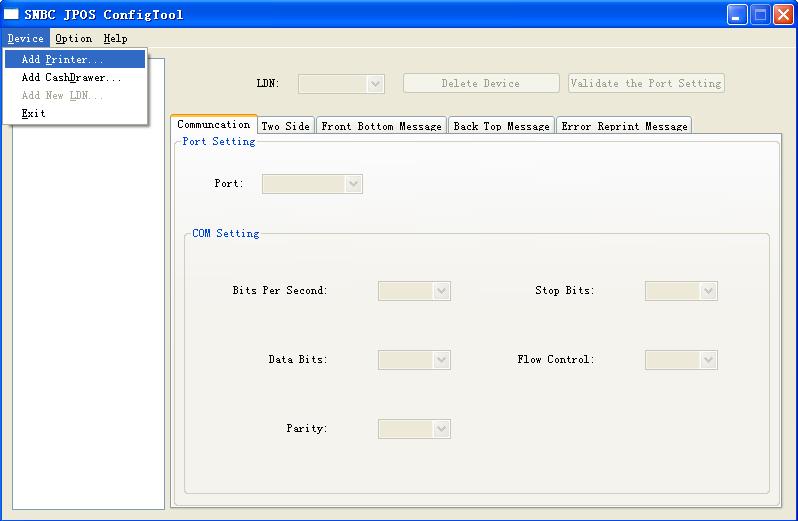Open the Device menu
This screenshot has height=521, width=798.
(25, 38)
